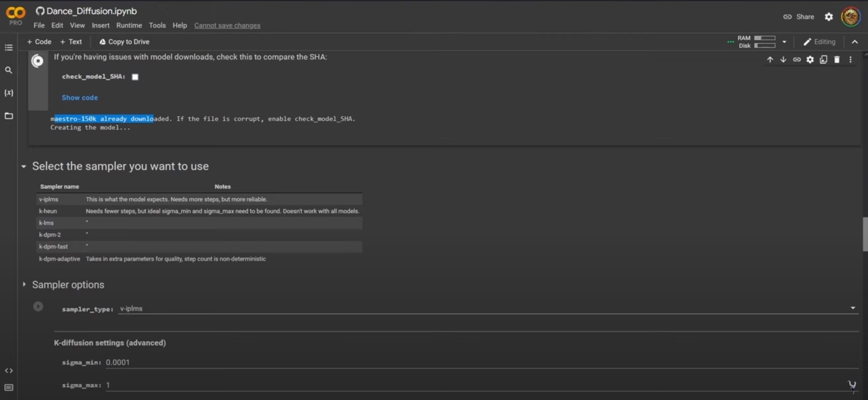The width and height of the screenshot is (868, 400).
Task: Open the Tools menu
Action: pos(157,25)
